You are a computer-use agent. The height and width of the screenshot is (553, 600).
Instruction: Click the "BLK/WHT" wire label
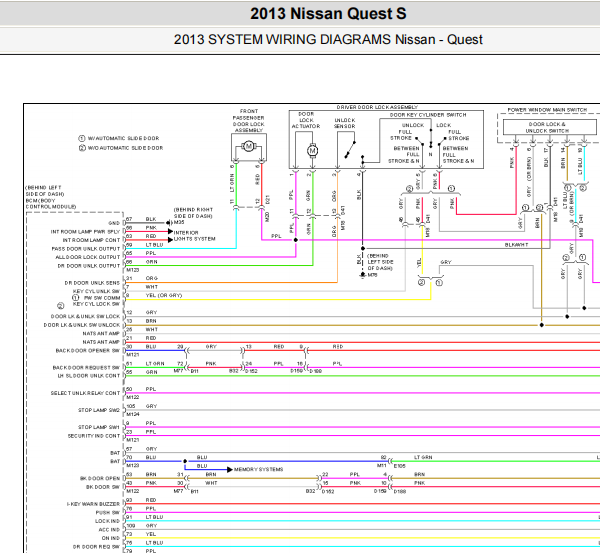click(516, 245)
